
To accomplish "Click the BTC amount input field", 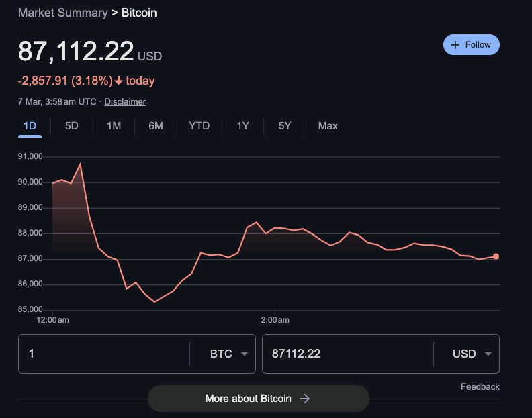I will tap(104, 354).
